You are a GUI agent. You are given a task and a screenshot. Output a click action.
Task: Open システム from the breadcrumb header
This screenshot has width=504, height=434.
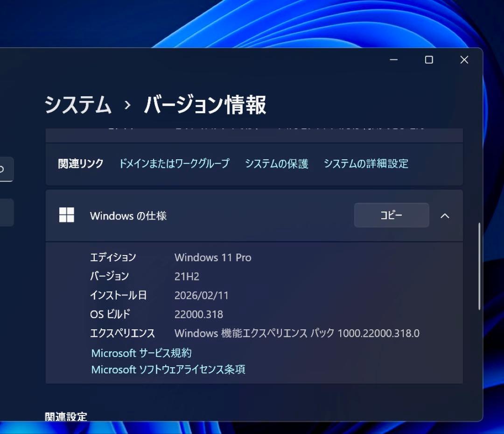(x=77, y=106)
